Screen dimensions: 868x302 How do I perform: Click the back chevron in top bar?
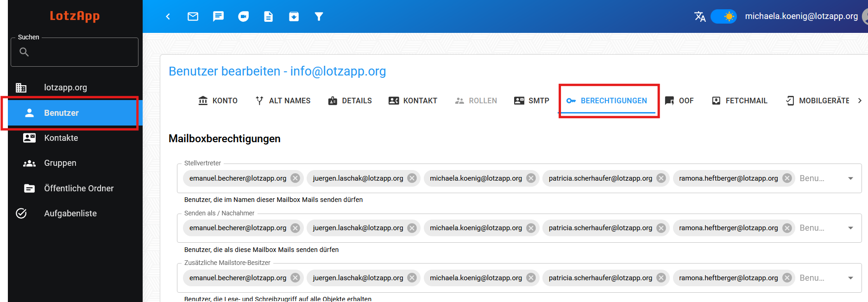[x=168, y=17]
